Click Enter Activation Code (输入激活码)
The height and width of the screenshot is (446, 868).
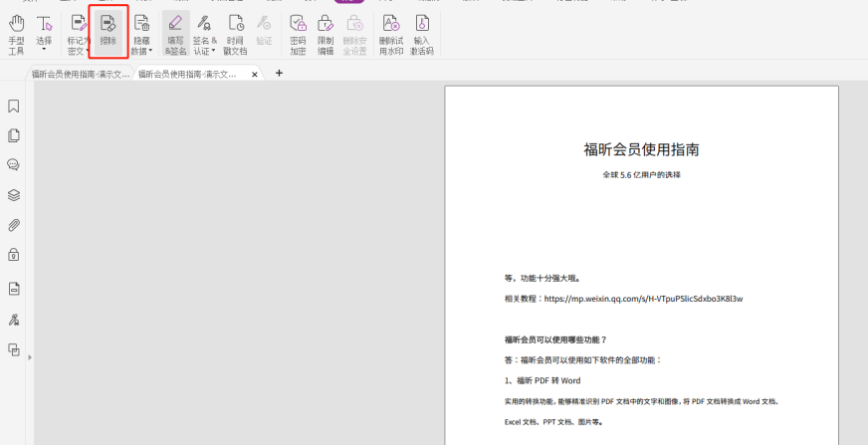(422, 34)
